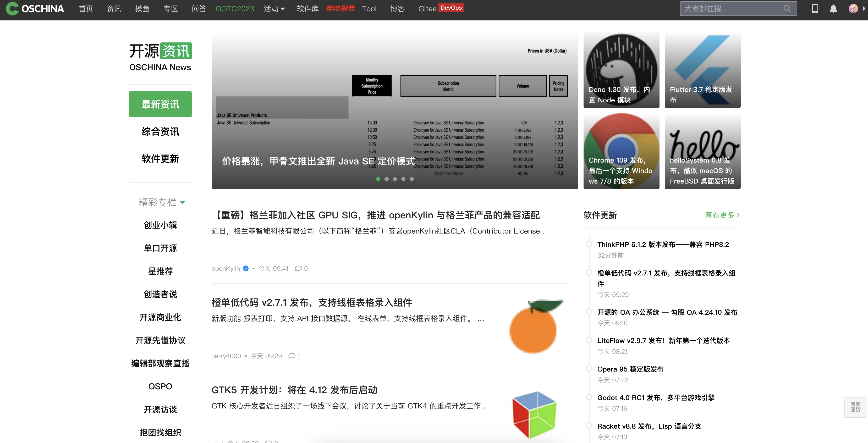Select 综合资讯 in the sidebar
This screenshot has height=443, width=868.
[x=160, y=131]
